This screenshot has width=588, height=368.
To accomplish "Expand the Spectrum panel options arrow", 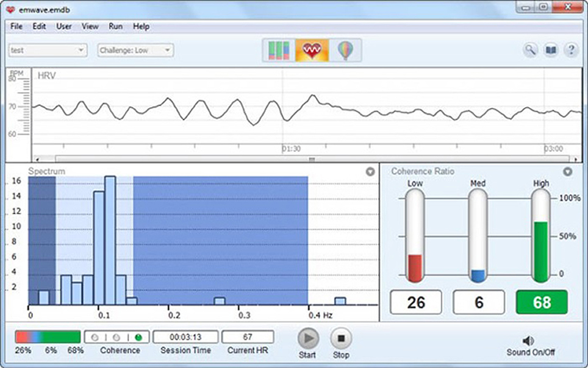I will tap(370, 172).
